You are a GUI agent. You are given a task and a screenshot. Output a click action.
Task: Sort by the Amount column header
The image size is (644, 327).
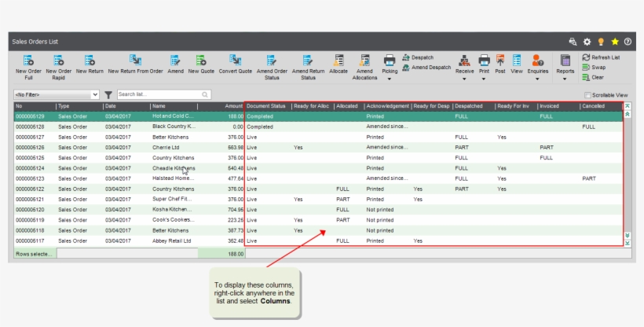pos(221,106)
